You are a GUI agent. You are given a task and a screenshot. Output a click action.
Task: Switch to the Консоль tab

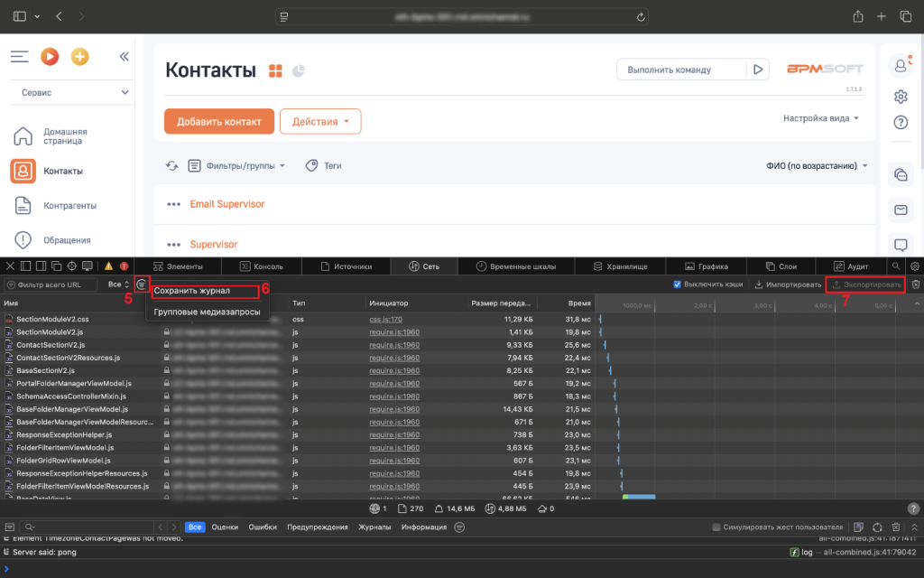[x=262, y=266]
